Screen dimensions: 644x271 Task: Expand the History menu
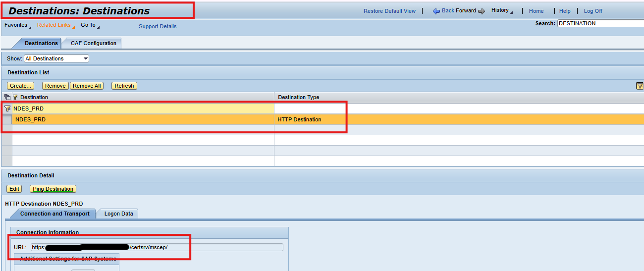[x=502, y=10]
